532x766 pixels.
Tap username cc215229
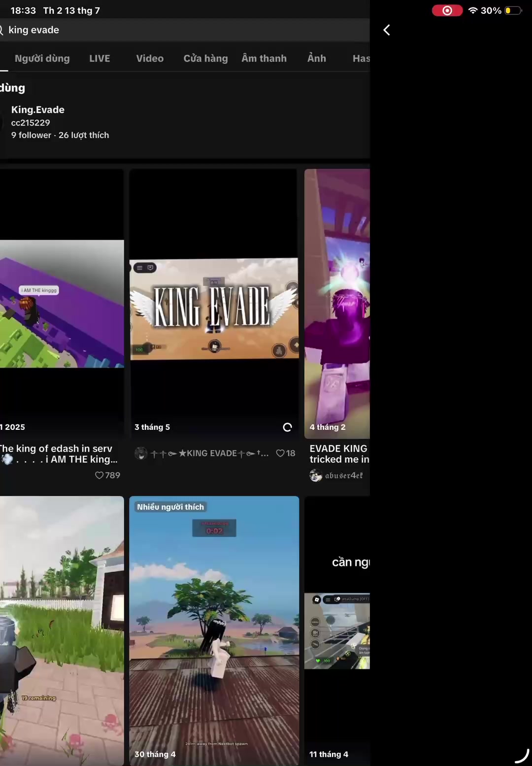pos(31,122)
